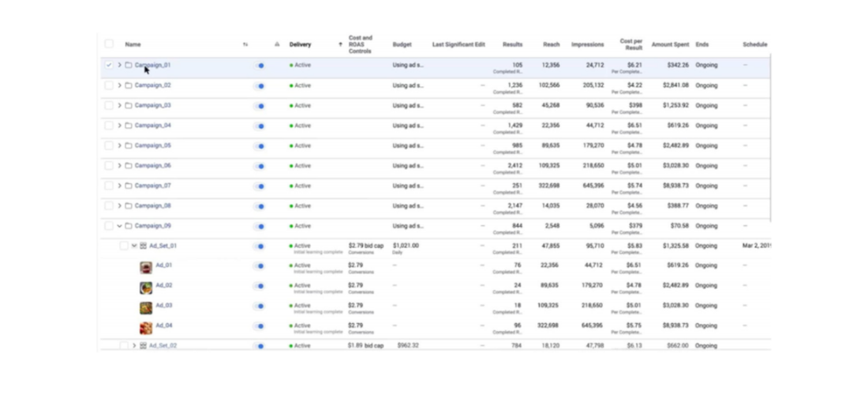Sort by the Budget column header
This screenshot has width=868, height=395.
pyautogui.click(x=402, y=44)
